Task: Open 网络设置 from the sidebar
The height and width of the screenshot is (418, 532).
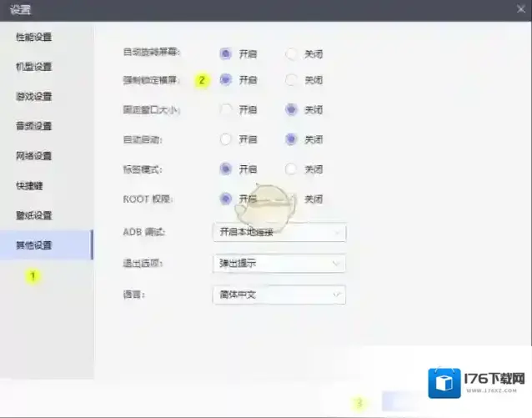Action: 34,156
